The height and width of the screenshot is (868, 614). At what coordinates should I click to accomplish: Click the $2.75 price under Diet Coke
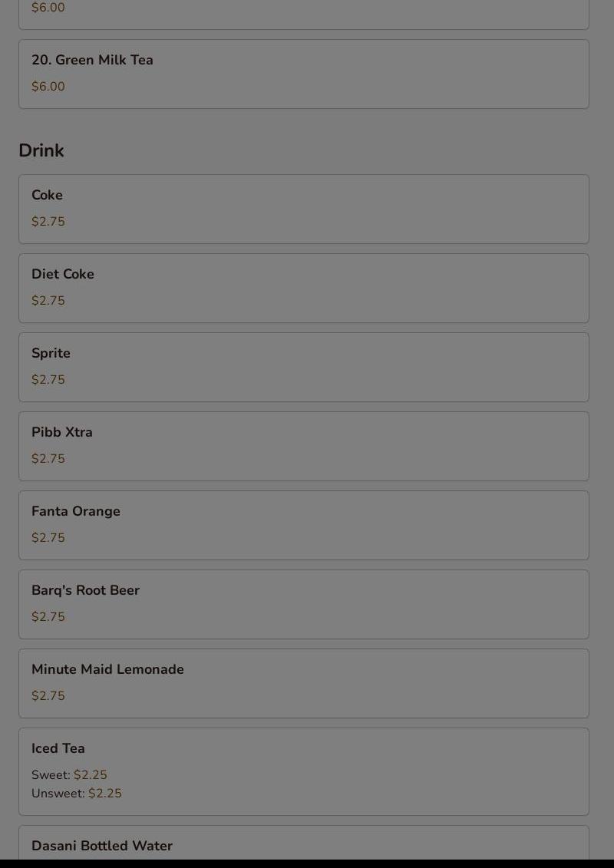click(x=48, y=301)
